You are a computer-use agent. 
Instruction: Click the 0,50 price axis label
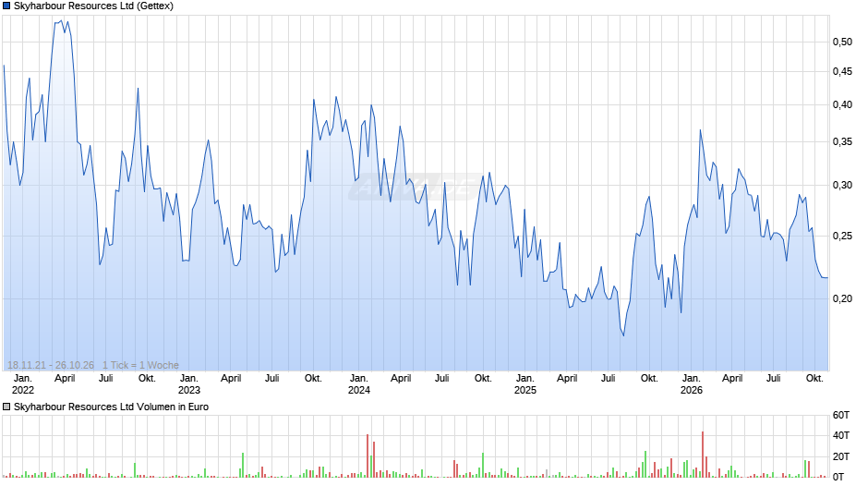pyautogui.click(x=842, y=43)
